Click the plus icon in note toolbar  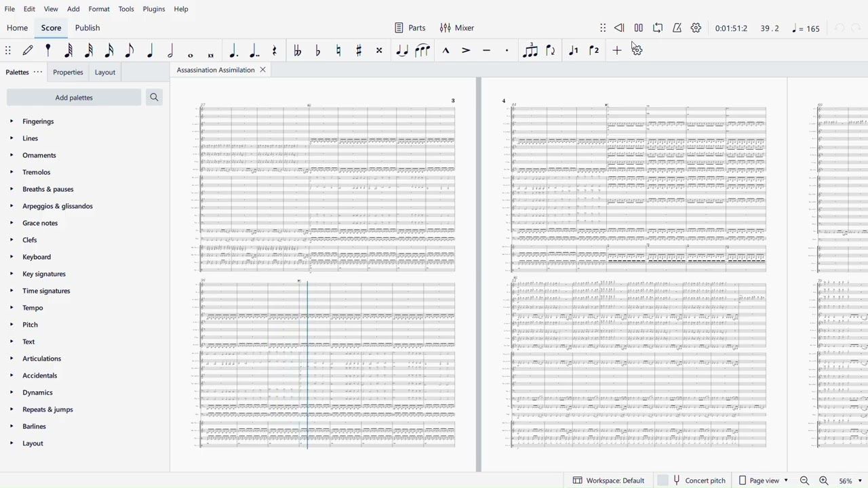616,51
